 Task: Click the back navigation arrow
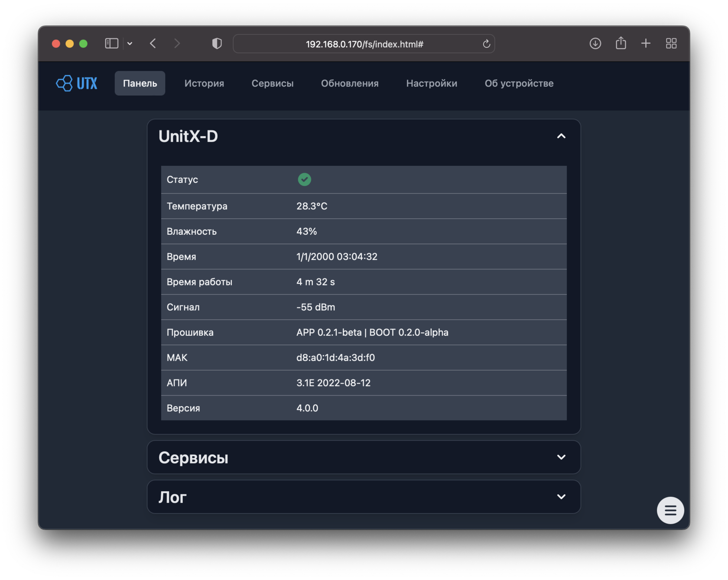[153, 43]
